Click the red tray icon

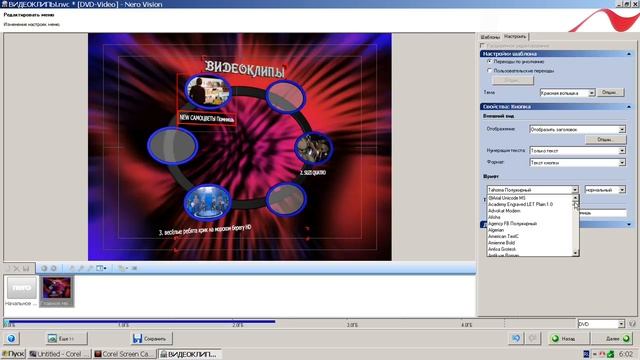click(602, 353)
